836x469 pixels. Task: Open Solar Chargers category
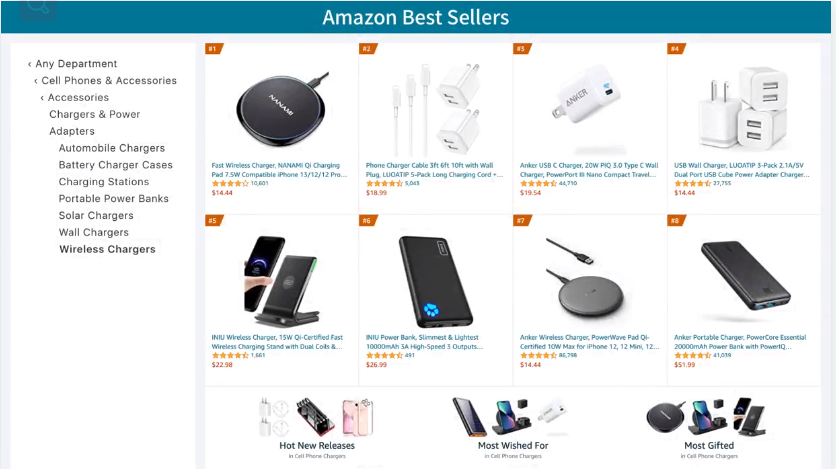click(x=96, y=216)
